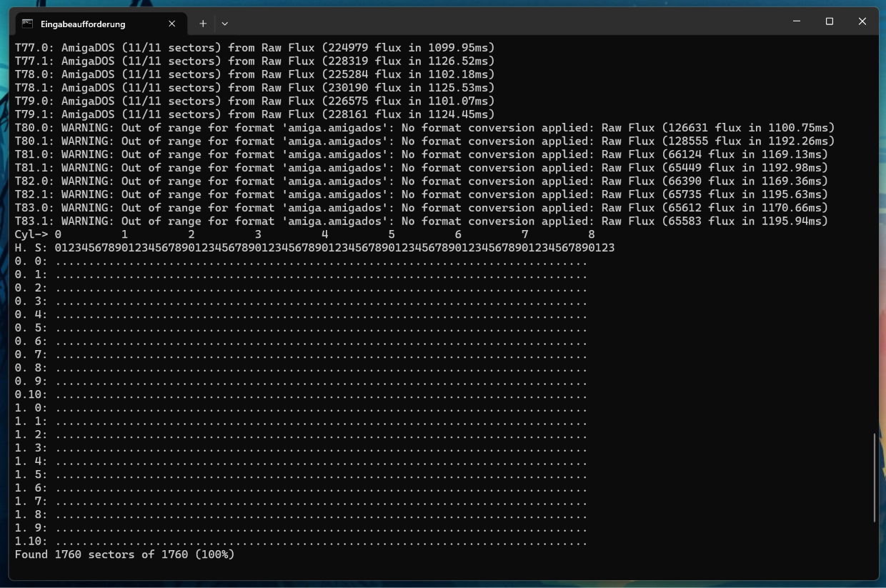Viewport: 886px width, 588px height.
Task: Close the terminal window
Action: 862,21
